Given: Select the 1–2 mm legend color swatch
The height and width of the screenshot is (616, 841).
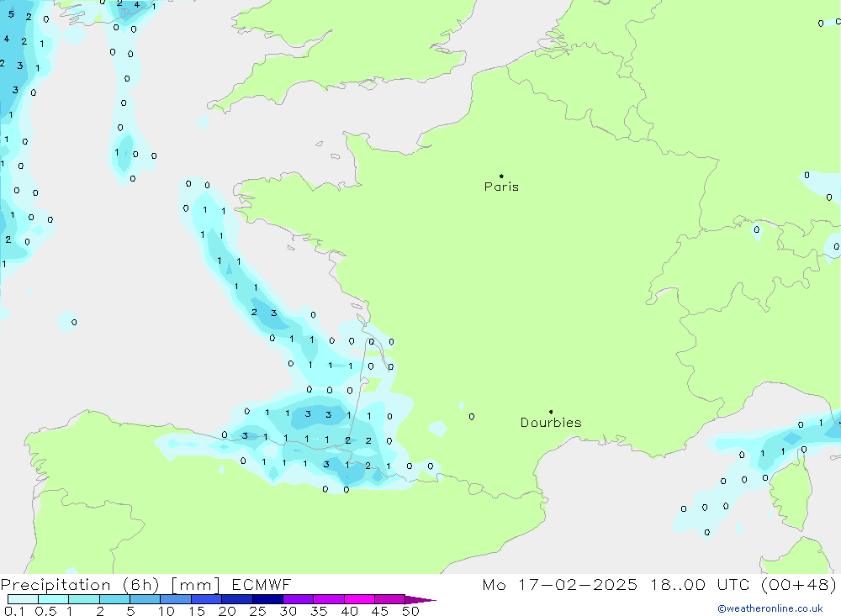Looking at the screenshot, I should [84, 599].
